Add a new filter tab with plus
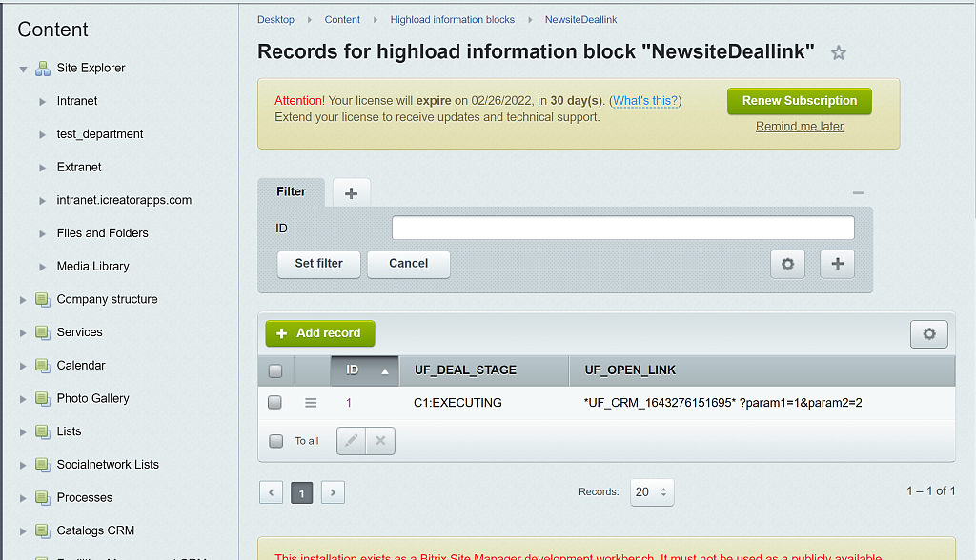 click(x=351, y=192)
